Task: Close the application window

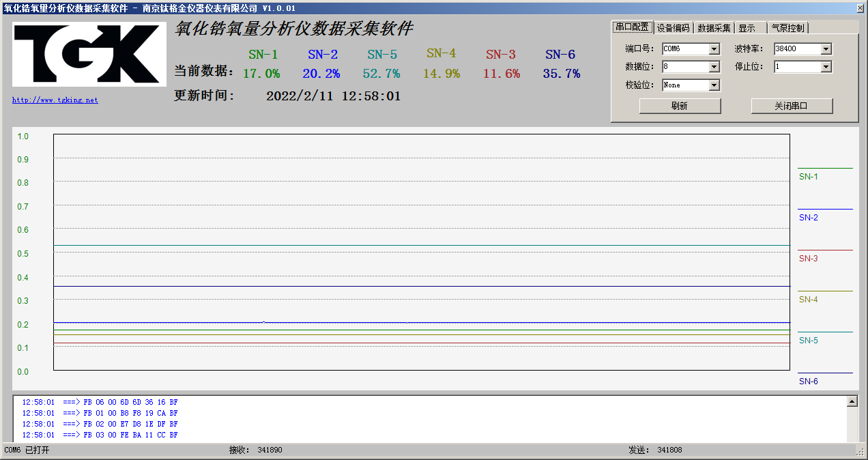Action: click(860, 8)
